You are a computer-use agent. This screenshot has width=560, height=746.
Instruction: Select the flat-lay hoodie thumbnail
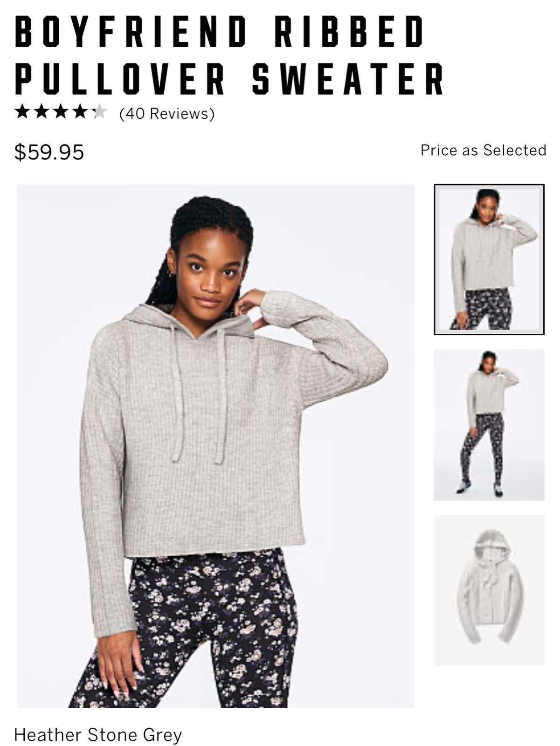tap(489, 590)
